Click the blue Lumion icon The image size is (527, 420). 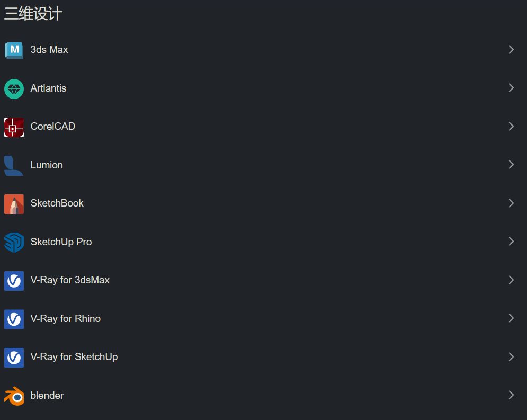[x=14, y=165]
